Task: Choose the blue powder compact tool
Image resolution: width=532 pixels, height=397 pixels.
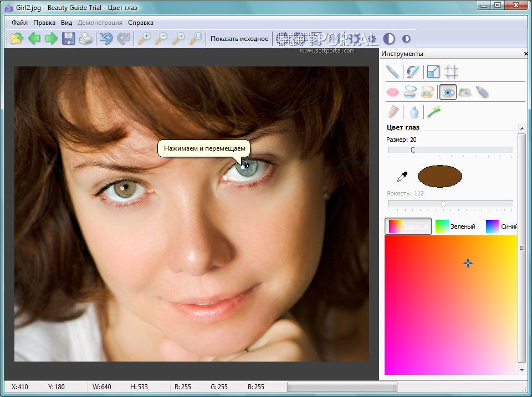Action: 410,92
